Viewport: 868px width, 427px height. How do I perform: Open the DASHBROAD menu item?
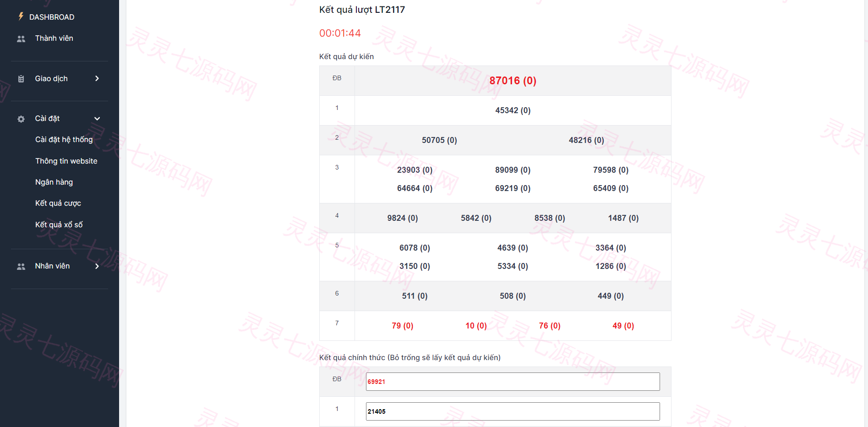coord(52,17)
